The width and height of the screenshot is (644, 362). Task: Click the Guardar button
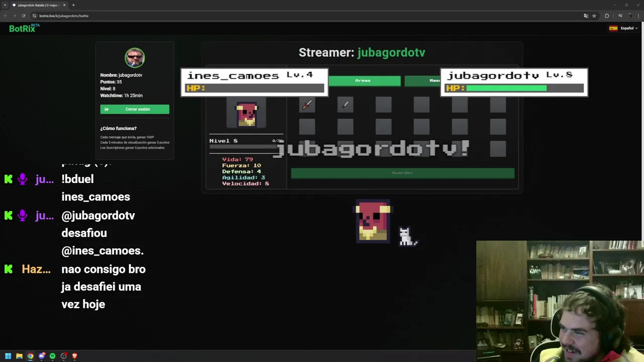pos(403,173)
